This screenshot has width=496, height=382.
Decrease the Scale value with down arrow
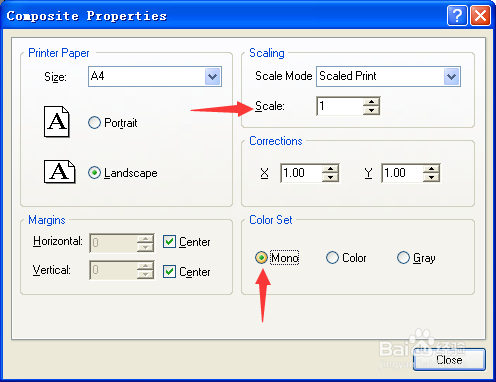pos(371,110)
